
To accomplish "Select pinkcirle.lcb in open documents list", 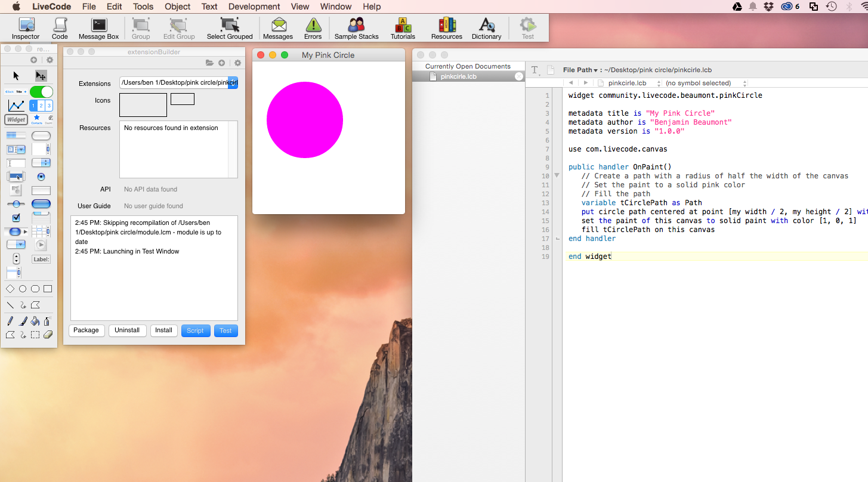I will tap(458, 76).
